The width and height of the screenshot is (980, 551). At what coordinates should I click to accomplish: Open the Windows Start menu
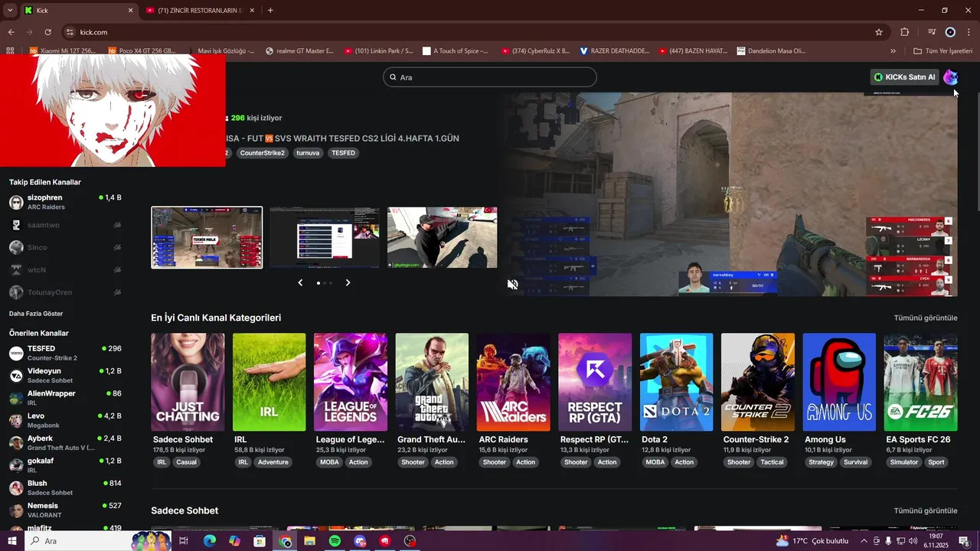tap(11, 541)
